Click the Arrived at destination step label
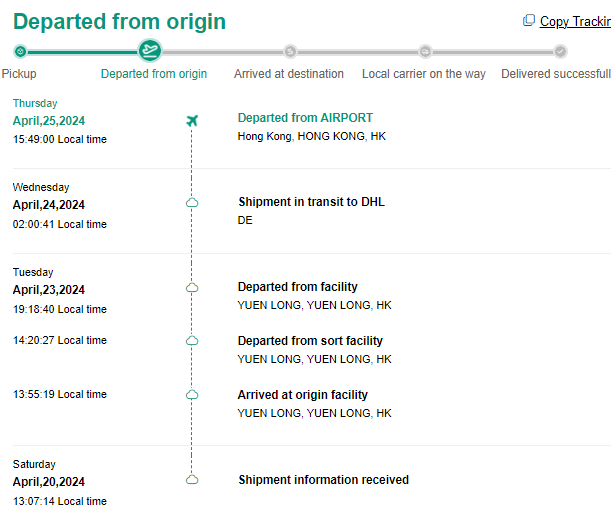 point(289,74)
